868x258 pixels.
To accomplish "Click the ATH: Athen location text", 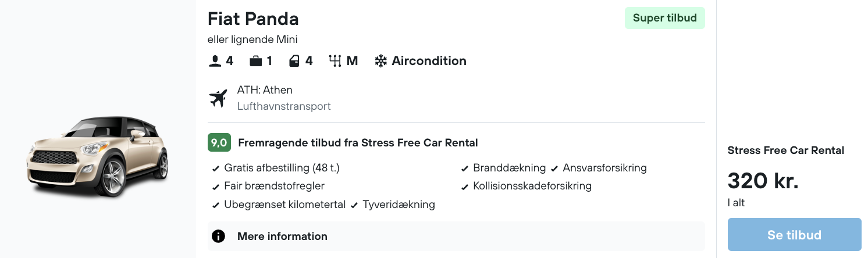I will (x=265, y=90).
